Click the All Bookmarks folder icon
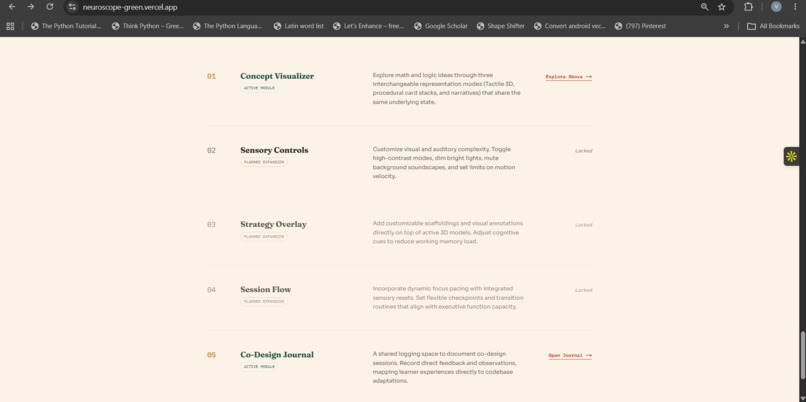Image resolution: width=806 pixels, height=402 pixels. point(751,26)
